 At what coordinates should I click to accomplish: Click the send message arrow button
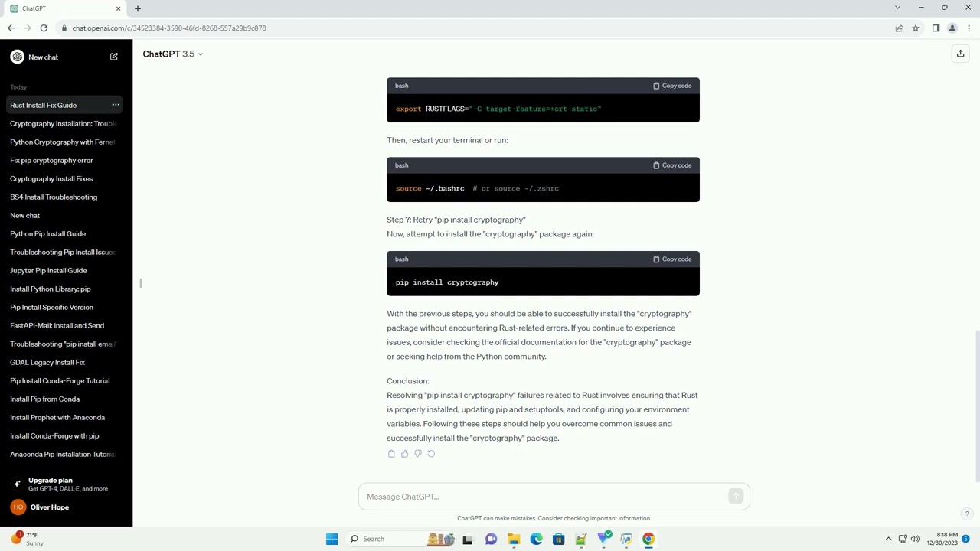(736, 497)
